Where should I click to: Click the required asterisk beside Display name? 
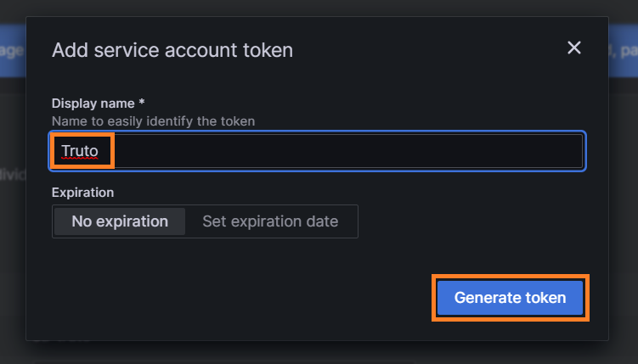click(142, 103)
